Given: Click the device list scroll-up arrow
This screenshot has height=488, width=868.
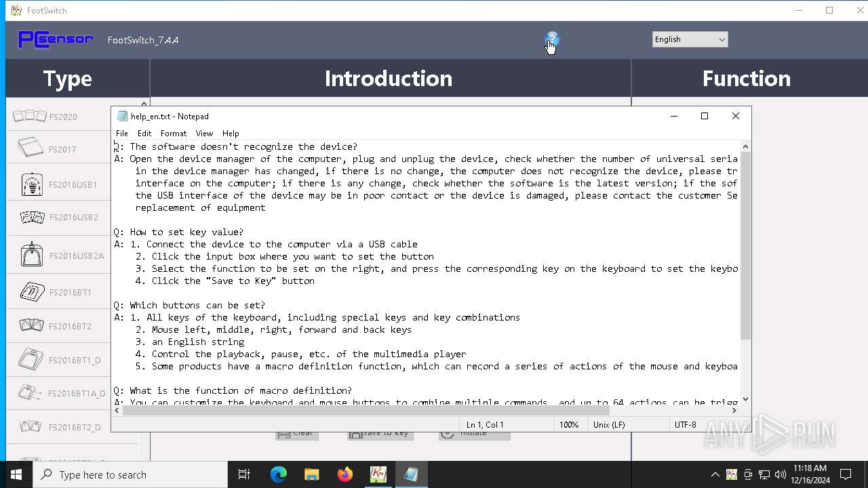Looking at the screenshot, I should click(144, 103).
